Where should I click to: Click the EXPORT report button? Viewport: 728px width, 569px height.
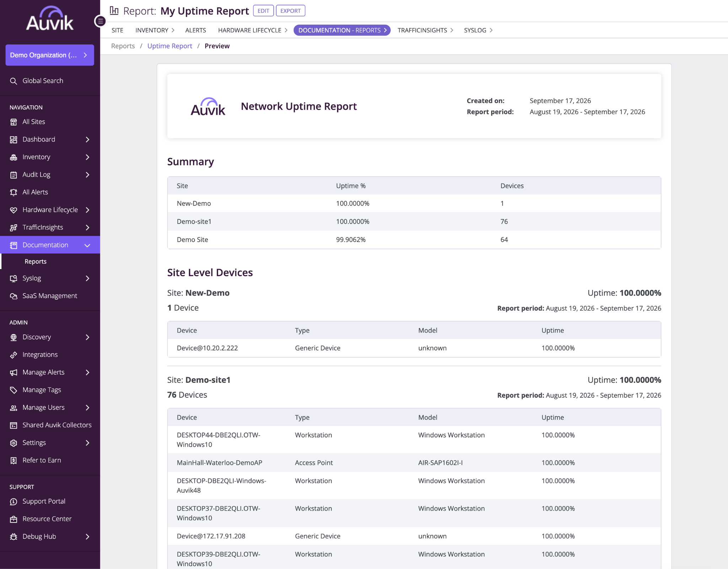290,11
